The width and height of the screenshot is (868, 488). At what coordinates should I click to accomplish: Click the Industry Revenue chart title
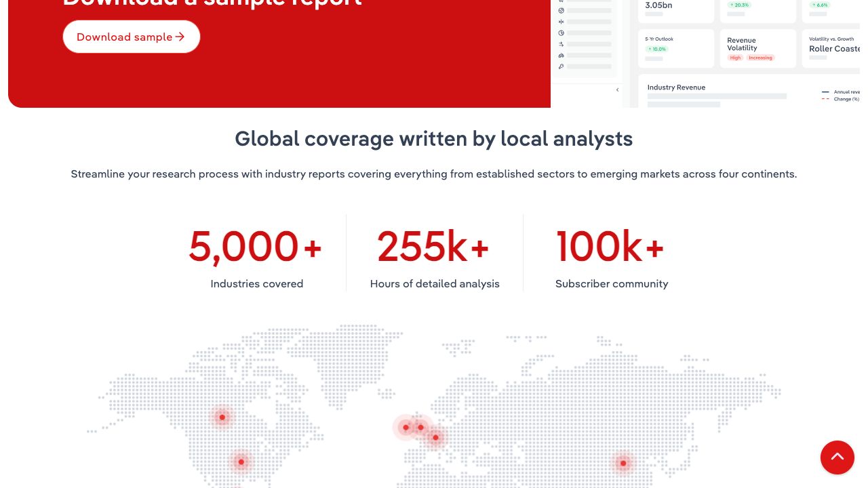(676, 87)
